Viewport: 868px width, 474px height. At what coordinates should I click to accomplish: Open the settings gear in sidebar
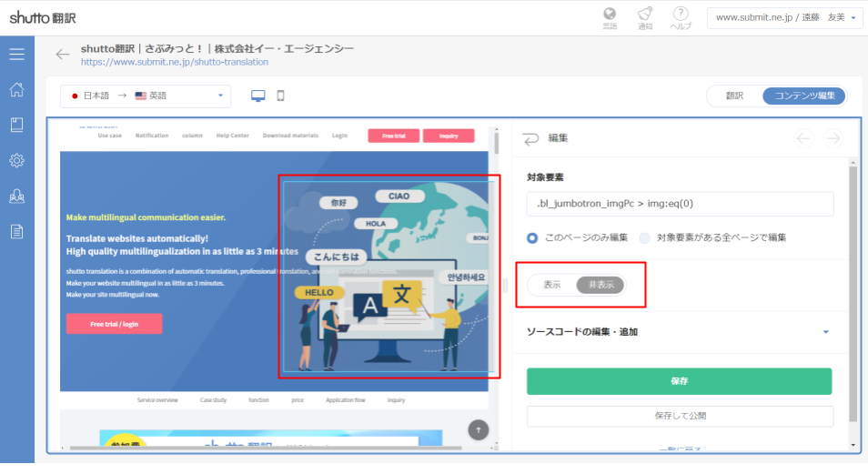tap(16, 161)
